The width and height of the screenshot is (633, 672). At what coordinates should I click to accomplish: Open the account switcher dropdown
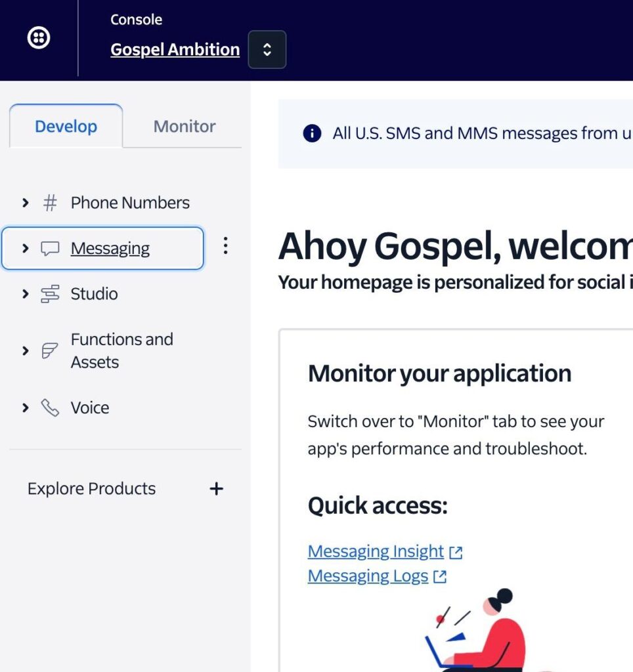[x=267, y=49]
